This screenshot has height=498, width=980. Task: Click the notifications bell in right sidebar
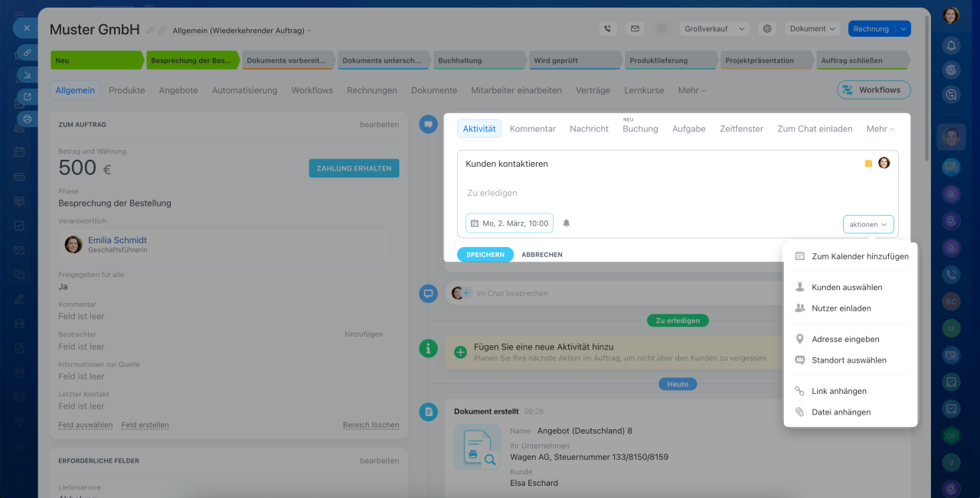point(951,45)
